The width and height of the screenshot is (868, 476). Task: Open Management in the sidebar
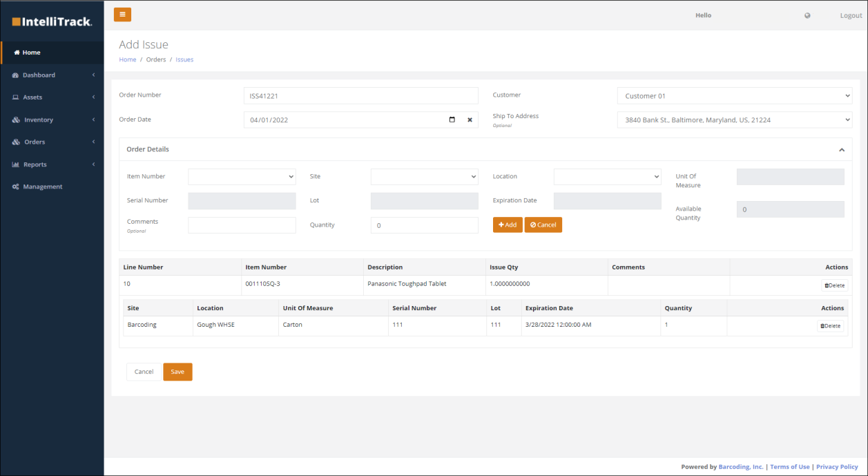click(52, 187)
